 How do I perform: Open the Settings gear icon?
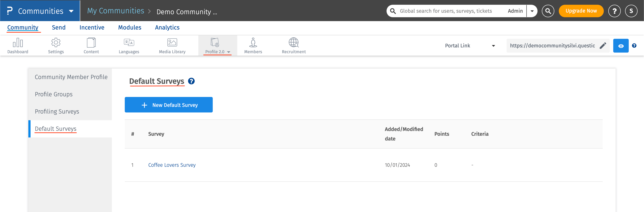point(56,43)
